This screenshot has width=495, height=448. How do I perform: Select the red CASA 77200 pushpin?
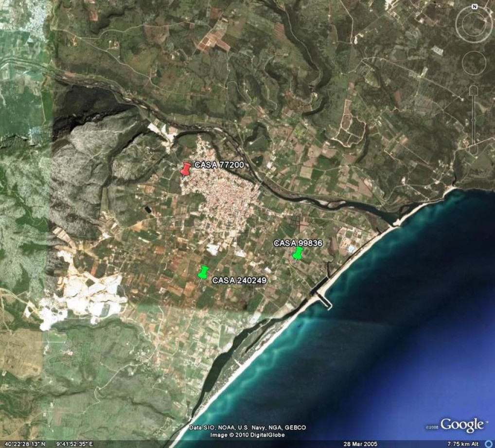[185, 170]
